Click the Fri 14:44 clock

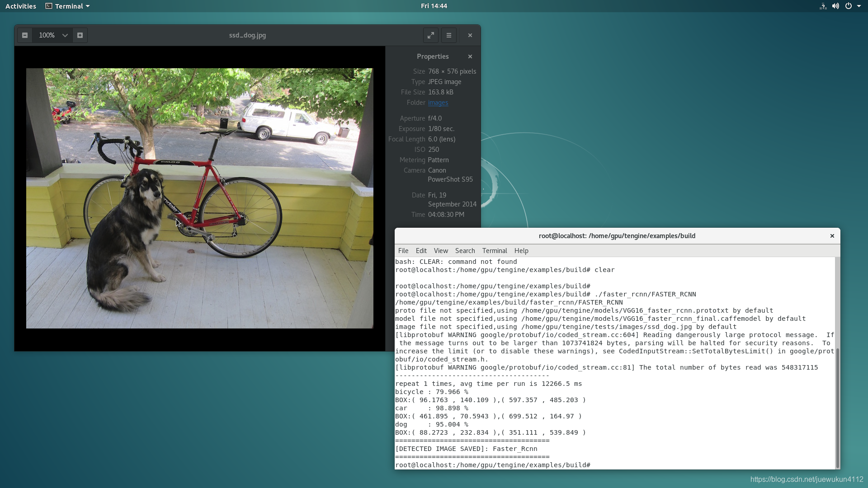(x=434, y=6)
